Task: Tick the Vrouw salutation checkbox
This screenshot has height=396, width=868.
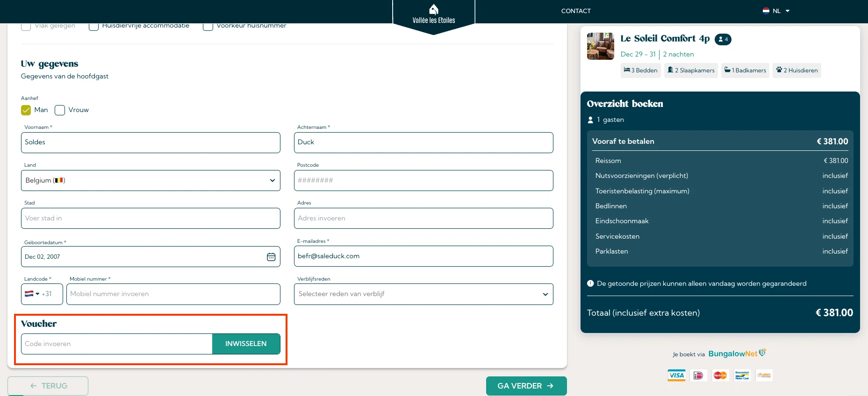Action: (x=60, y=110)
